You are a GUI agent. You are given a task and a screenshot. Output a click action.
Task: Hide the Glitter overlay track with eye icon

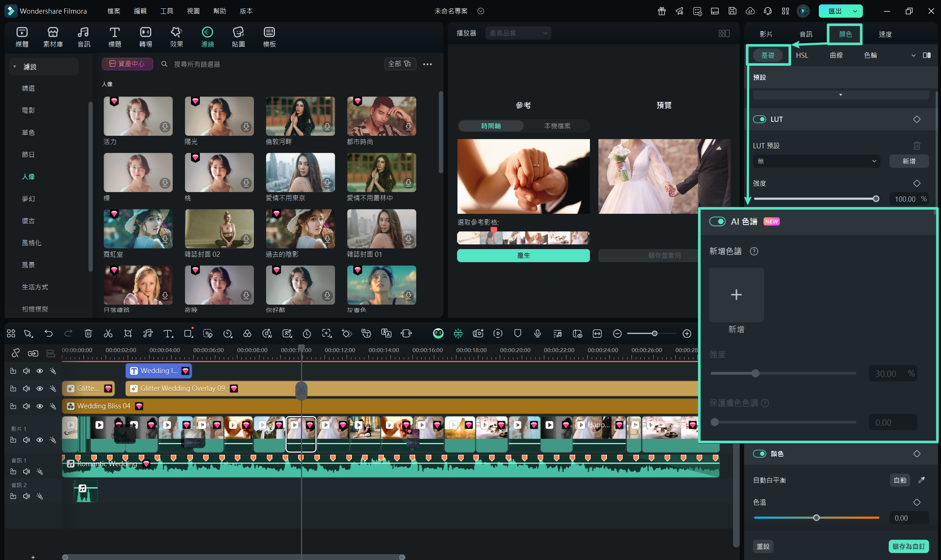point(39,388)
